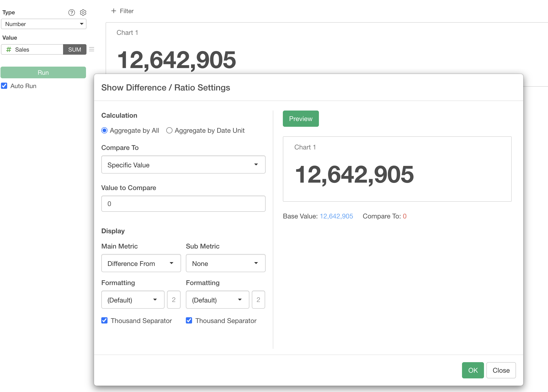Click the Sales value menu icon
The width and height of the screenshot is (548, 392).
tap(91, 49)
